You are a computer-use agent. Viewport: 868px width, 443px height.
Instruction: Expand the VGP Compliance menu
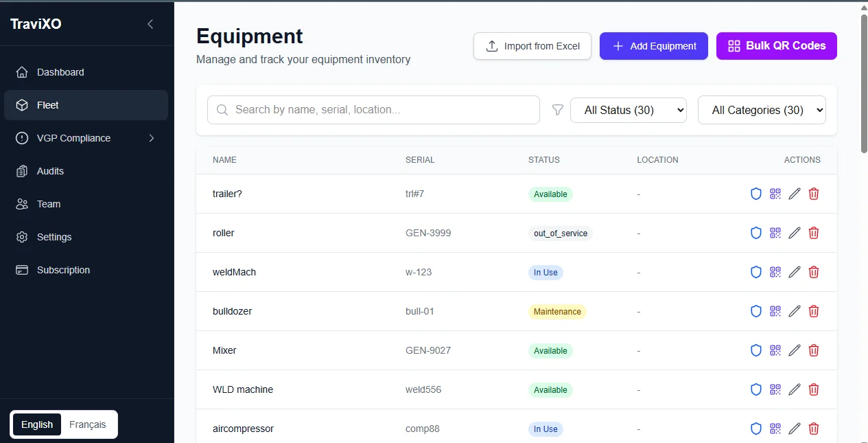pyautogui.click(x=73, y=138)
